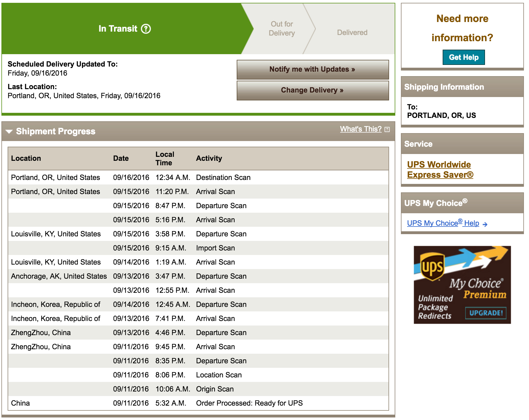Viewport: 529px width, 420px height.
Task: Click the My Choice Premium ad banner
Action: pos(462,285)
